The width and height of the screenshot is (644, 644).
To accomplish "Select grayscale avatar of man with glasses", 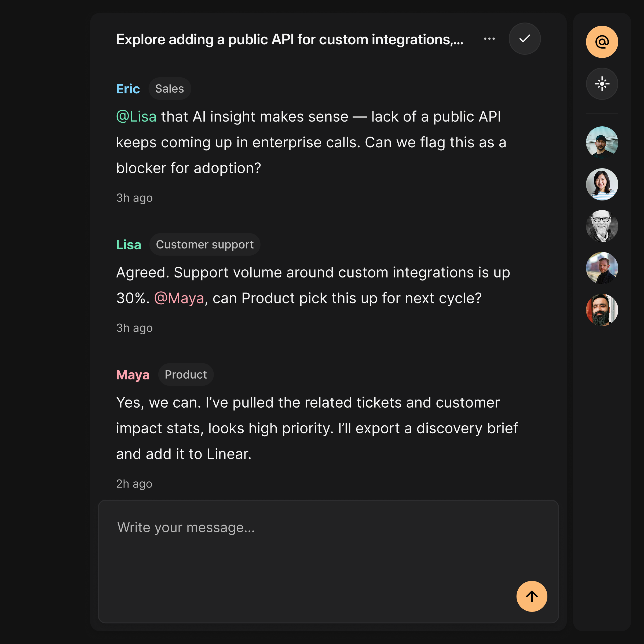I will (x=602, y=226).
